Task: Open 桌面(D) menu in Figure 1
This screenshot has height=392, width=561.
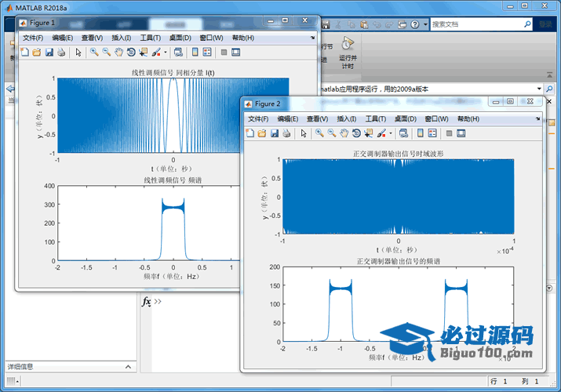Action: pos(180,38)
